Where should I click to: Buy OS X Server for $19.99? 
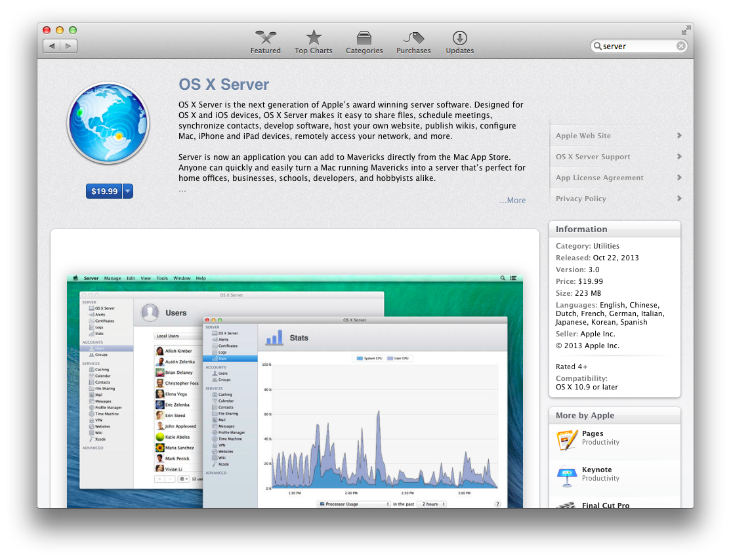tap(104, 191)
